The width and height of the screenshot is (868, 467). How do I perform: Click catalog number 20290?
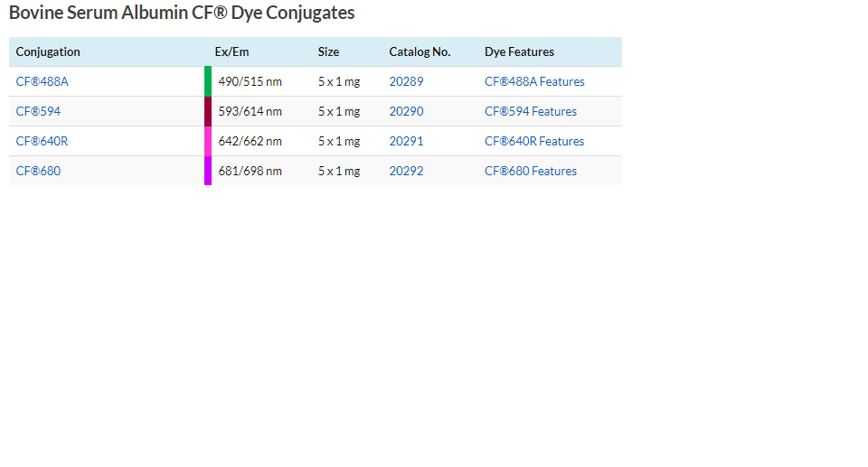(406, 111)
